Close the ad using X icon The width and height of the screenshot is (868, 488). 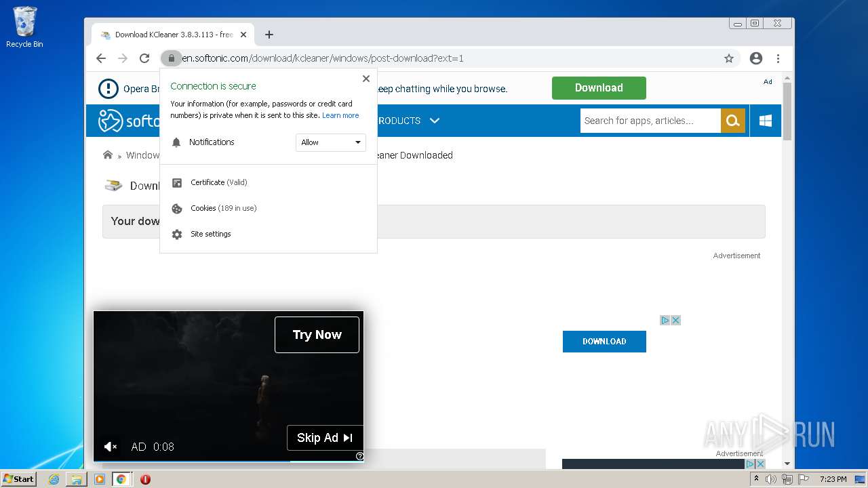coord(675,321)
